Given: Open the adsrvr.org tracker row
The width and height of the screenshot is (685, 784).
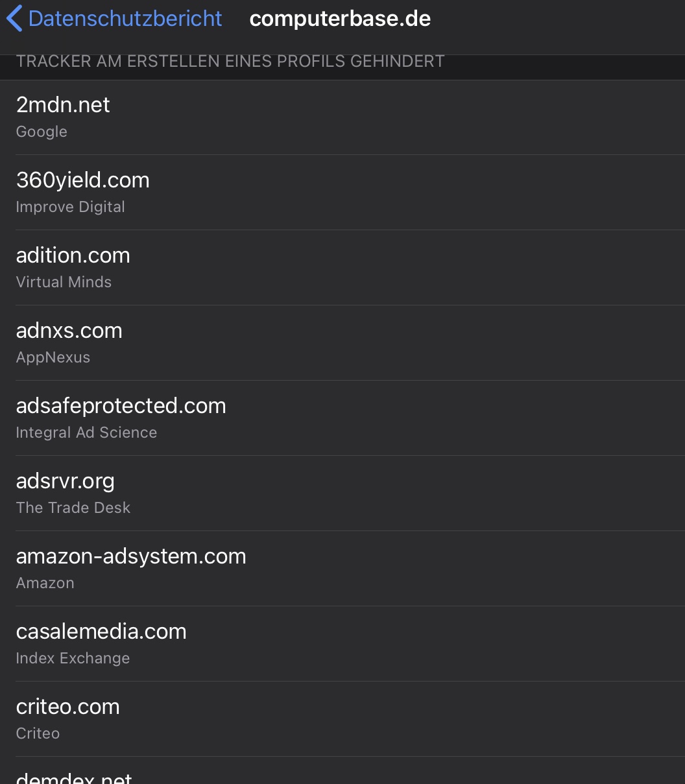Looking at the screenshot, I should (x=342, y=493).
